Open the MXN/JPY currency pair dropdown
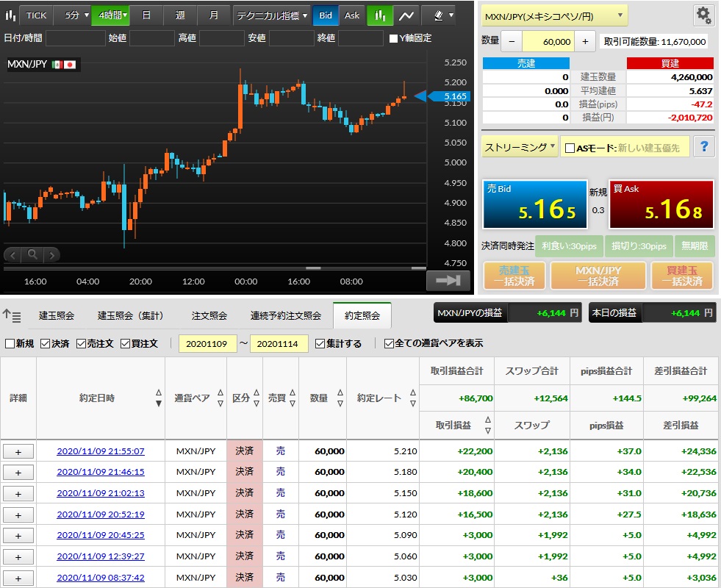721x588 pixels. click(554, 17)
